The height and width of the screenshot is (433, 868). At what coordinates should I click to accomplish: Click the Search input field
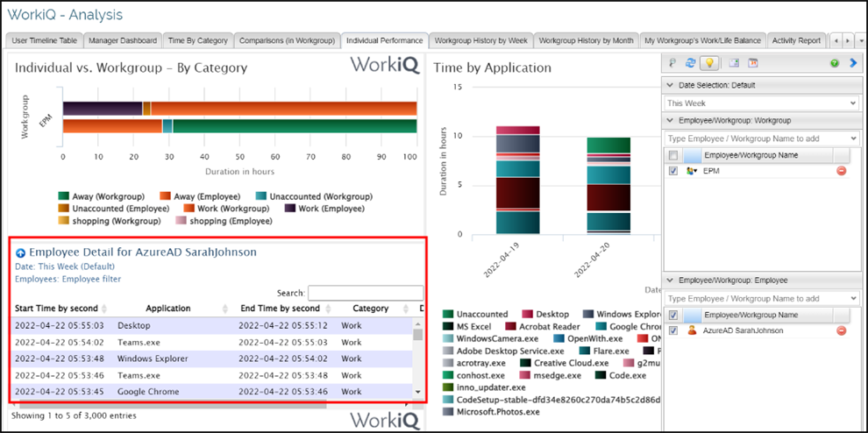[365, 293]
